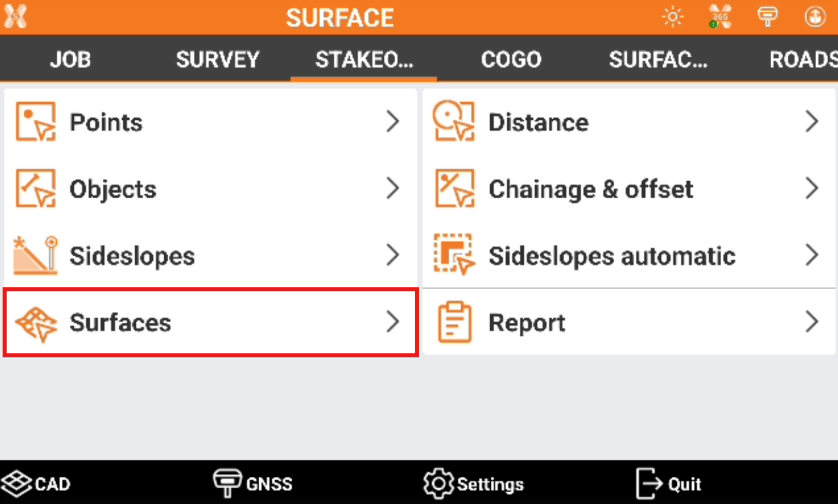Click the GNSS receiver icon in header

click(x=767, y=17)
